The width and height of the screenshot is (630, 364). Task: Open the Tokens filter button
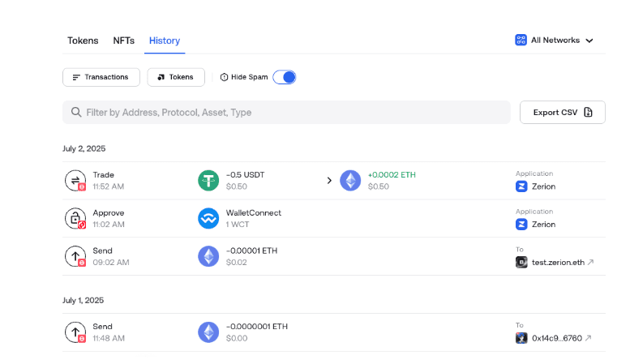176,77
